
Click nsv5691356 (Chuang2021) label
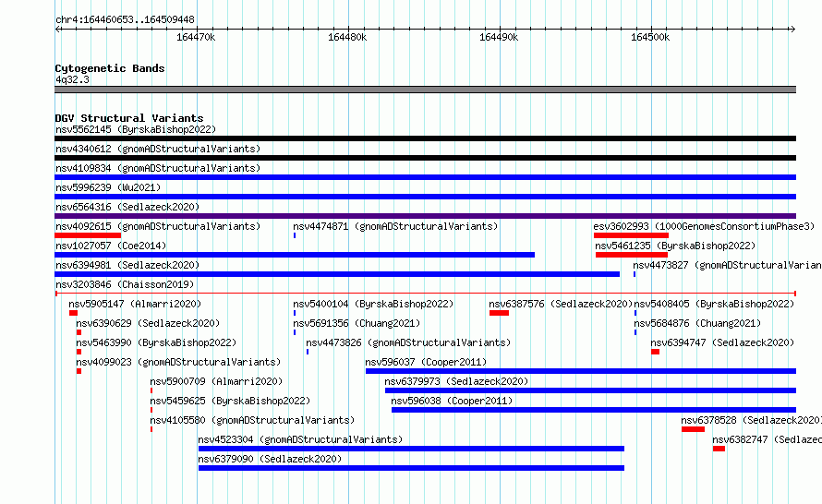click(357, 323)
